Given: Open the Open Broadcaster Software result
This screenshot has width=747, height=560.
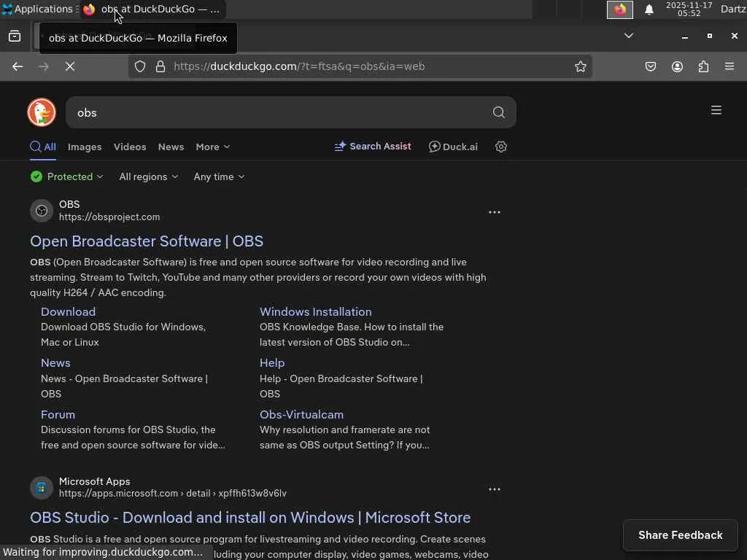Looking at the screenshot, I should tap(147, 241).
